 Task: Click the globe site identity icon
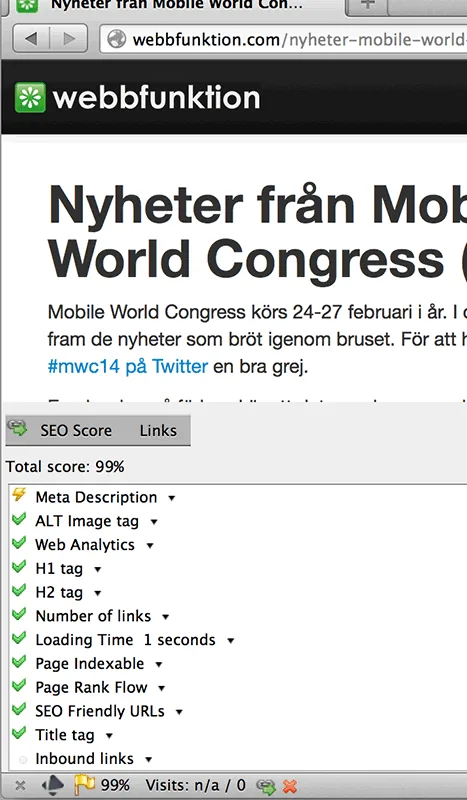pyautogui.click(x=116, y=39)
